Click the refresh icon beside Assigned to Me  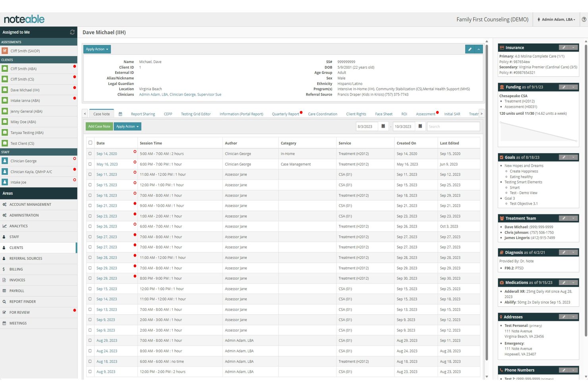point(72,32)
